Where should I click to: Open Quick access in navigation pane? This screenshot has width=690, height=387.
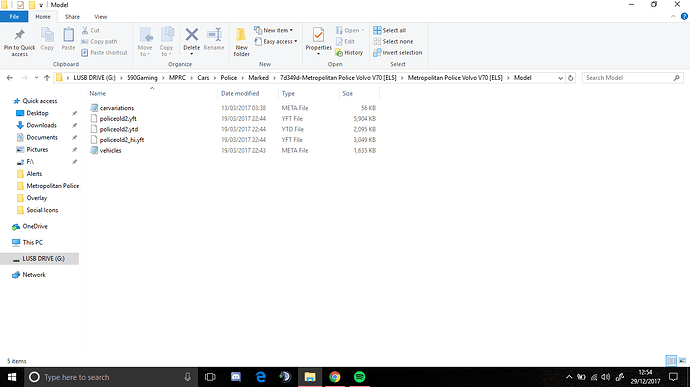point(40,101)
